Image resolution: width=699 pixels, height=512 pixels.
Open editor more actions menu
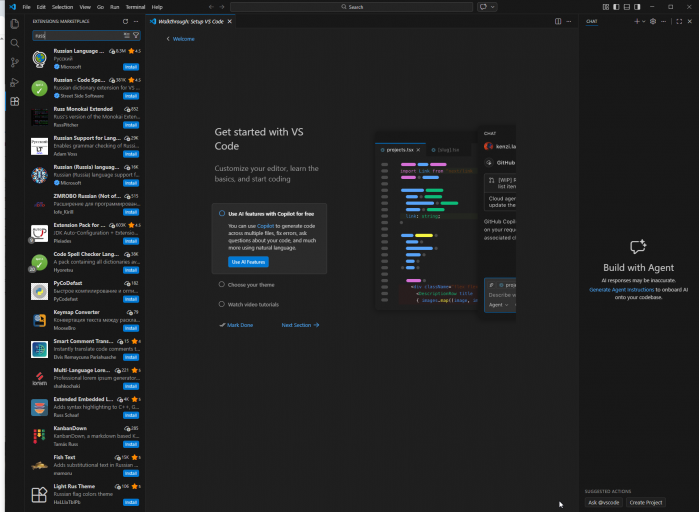coord(568,21)
